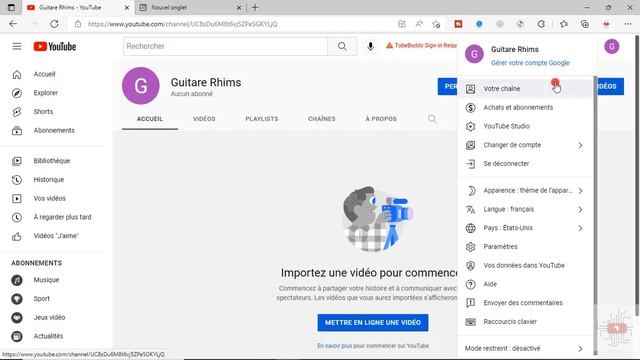Switch to the PLAYLISTS channel tab
The height and width of the screenshot is (360, 640).
tap(262, 119)
